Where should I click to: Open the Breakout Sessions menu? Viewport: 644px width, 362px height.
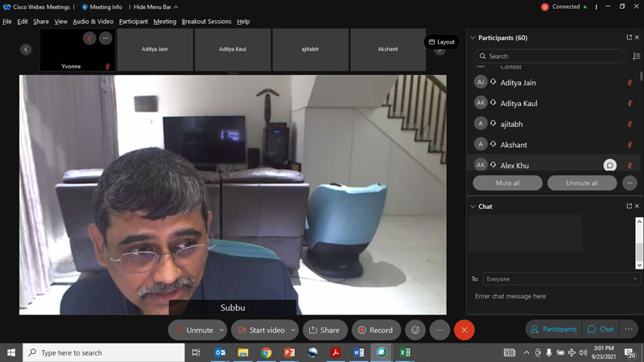[x=206, y=22]
